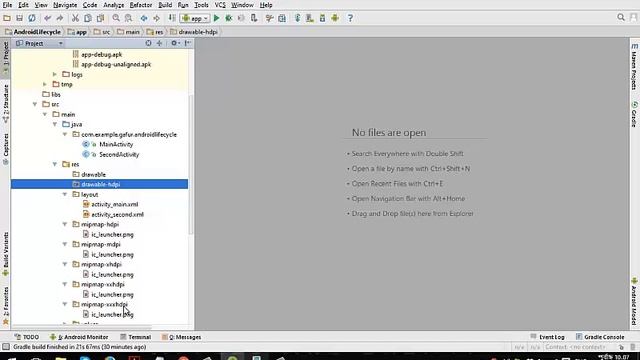Collapse the src folder arrow
Viewport: 640px width, 360px height.
35,104
